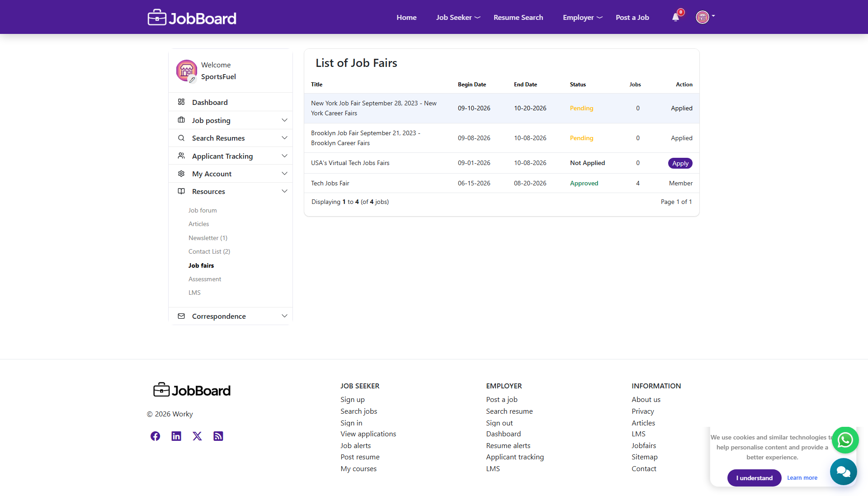This screenshot has width=868, height=496.
Task: Click footer Jobfairs link
Action: pyautogui.click(x=643, y=446)
